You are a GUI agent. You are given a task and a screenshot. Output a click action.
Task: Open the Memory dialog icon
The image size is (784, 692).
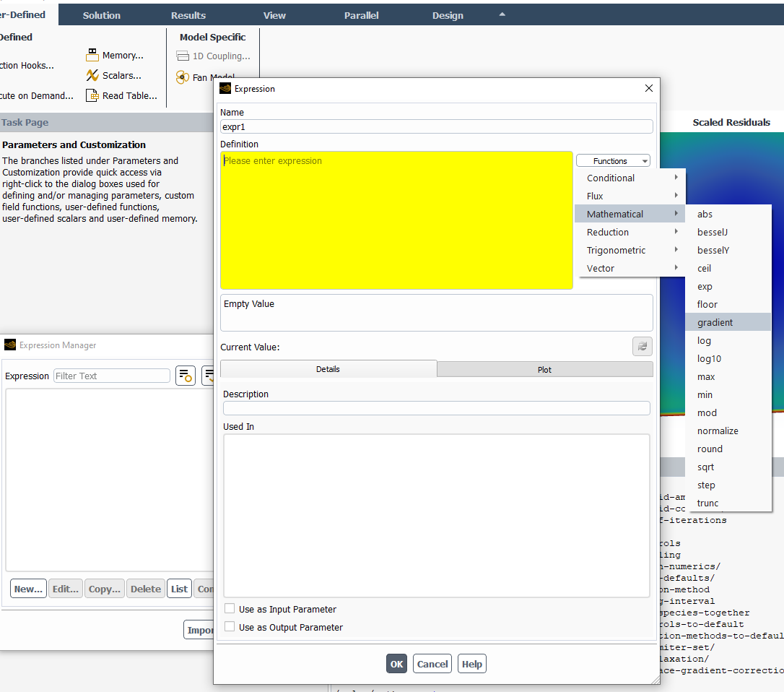coord(92,55)
